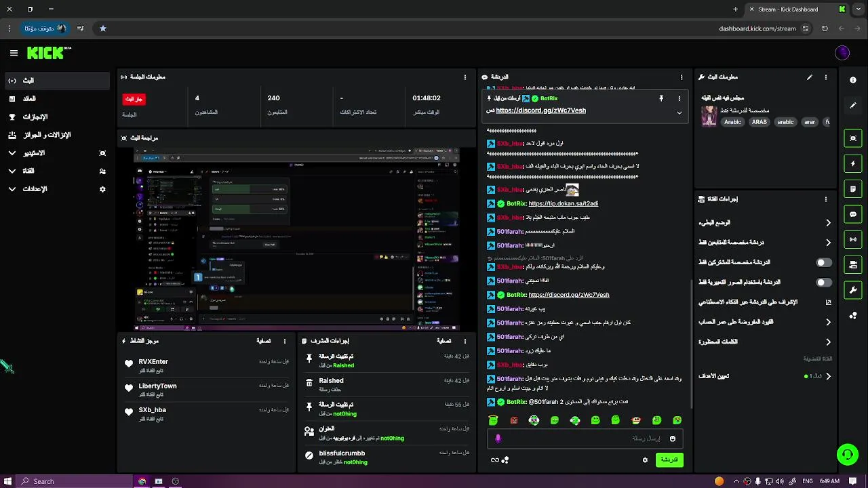Viewport: 868px width, 488px height.
Task: Open the chat panel three-dot menu
Action: tap(682, 77)
